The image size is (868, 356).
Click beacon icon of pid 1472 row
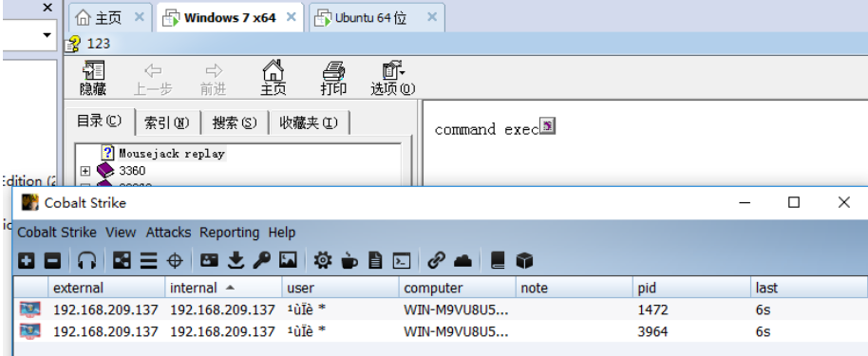pyautogui.click(x=29, y=309)
